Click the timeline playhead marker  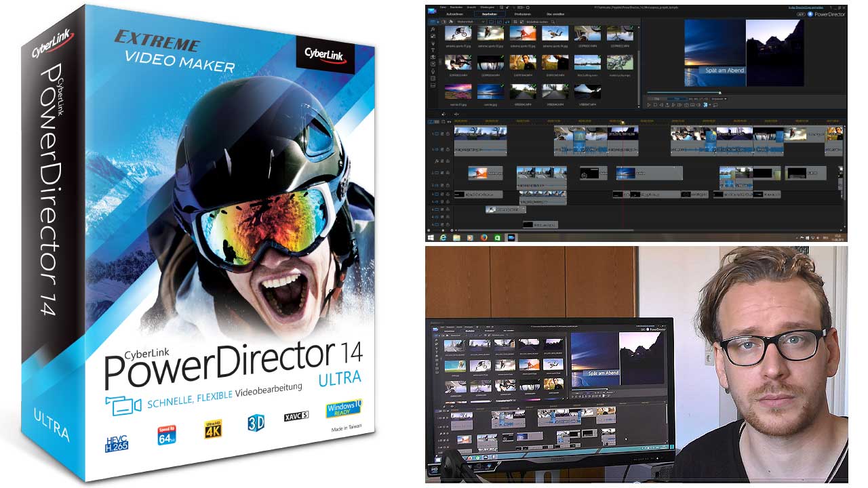pyautogui.click(x=623, y=123)
